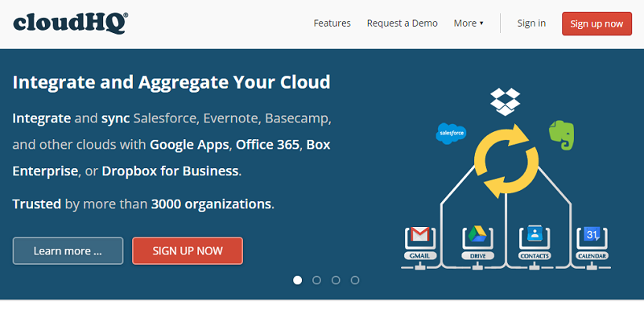Viewport: 644px width, 322px height.
Task: Click the Google Drive icon
Action: 477,234
